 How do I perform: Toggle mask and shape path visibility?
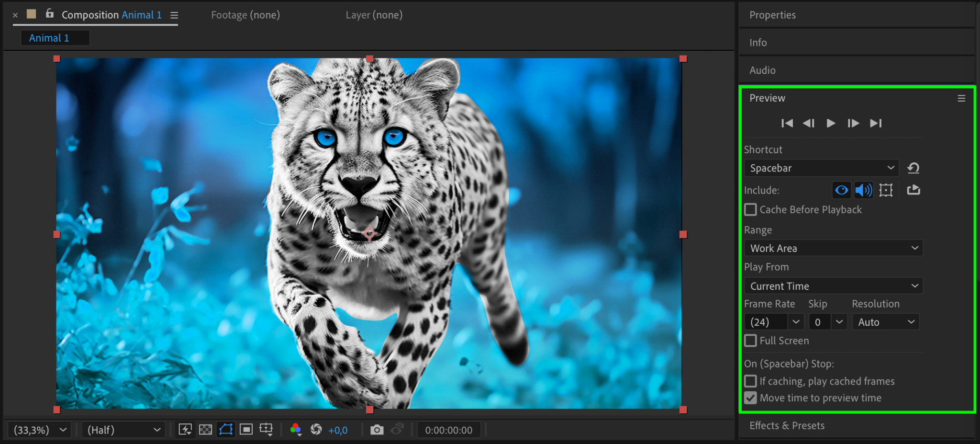click(x=226, y=430)
